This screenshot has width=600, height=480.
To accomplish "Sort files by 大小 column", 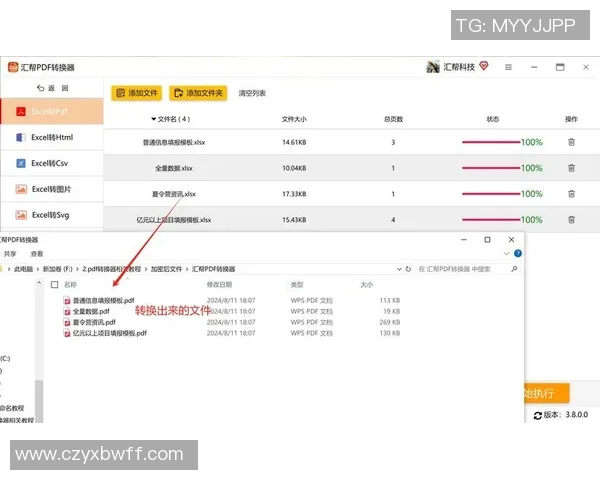I will coord(367,284).
